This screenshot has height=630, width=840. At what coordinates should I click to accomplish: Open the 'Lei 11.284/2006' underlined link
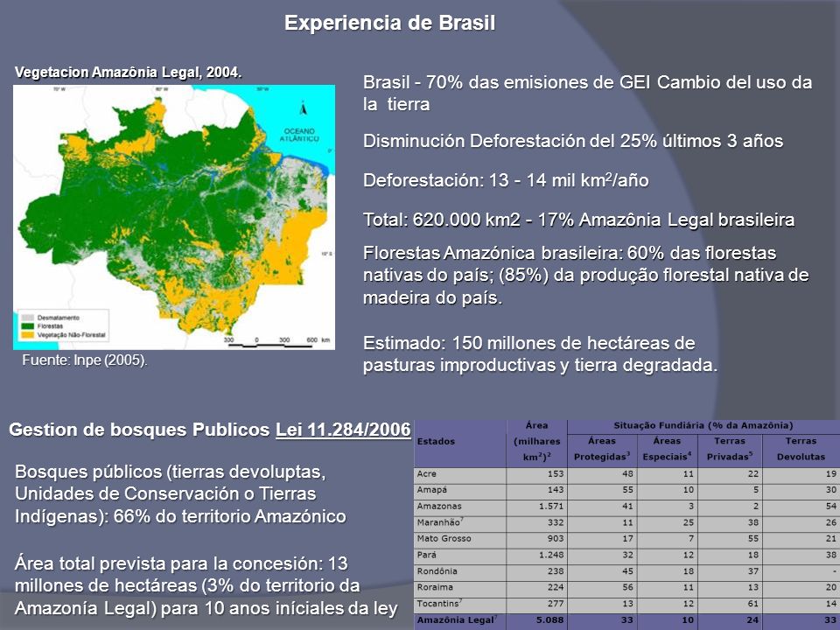[343, 430]
